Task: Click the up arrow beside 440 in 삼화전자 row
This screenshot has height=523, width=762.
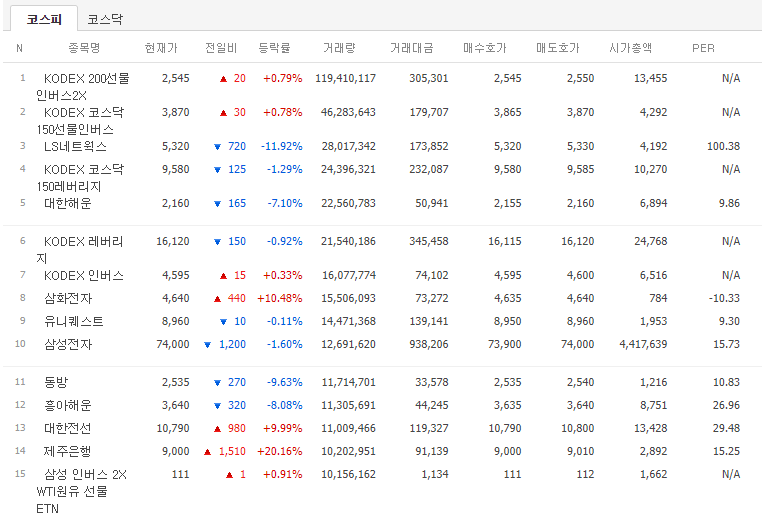Action: click(x=217, y=298)
